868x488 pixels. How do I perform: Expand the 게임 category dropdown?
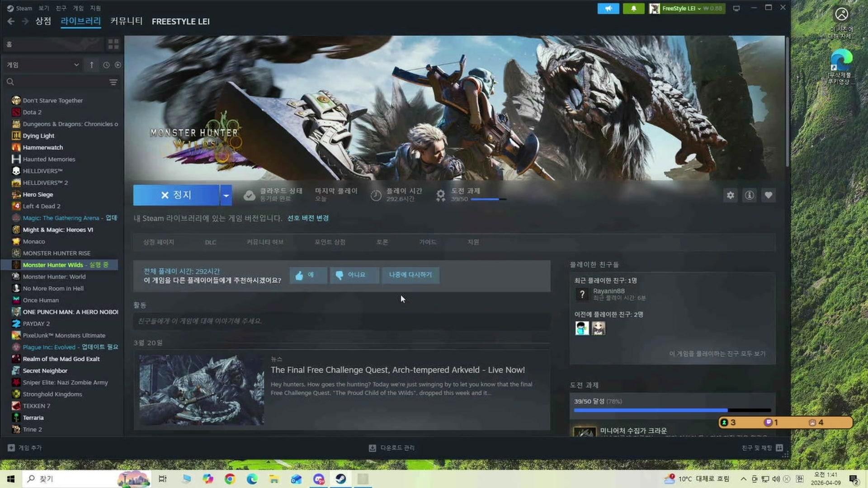(76, 65)
